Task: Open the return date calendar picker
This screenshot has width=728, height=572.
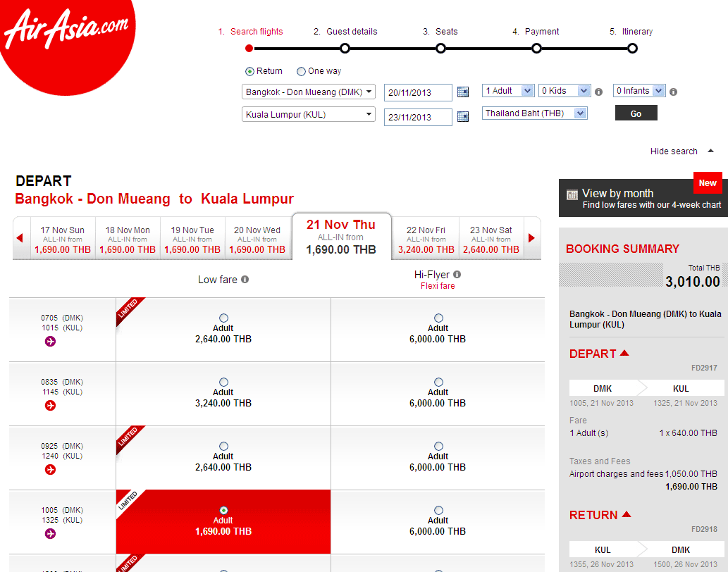Action: point(463,116)
